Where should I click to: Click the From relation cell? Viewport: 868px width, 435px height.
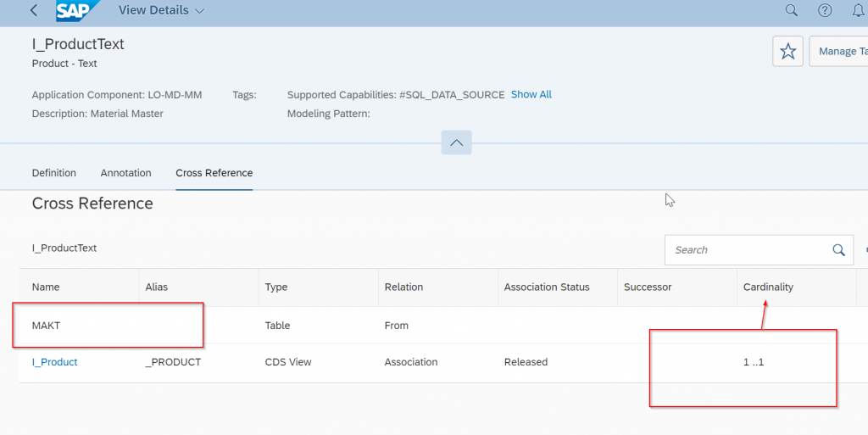coord(397,326)
